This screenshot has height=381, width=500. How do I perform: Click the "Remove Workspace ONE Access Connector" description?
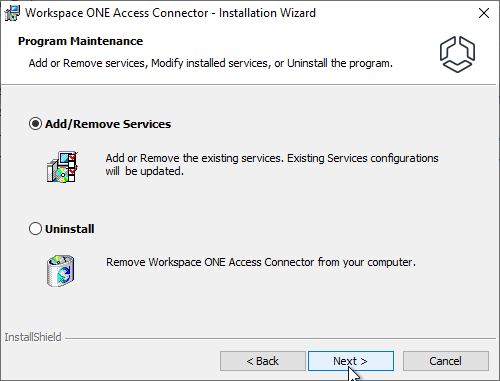210,262
